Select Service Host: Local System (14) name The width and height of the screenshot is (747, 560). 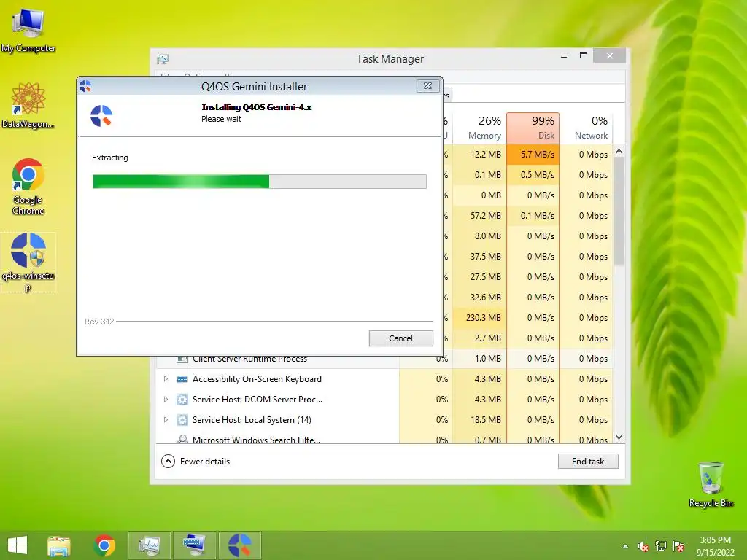pyautogui.click(x=252, y=420)
